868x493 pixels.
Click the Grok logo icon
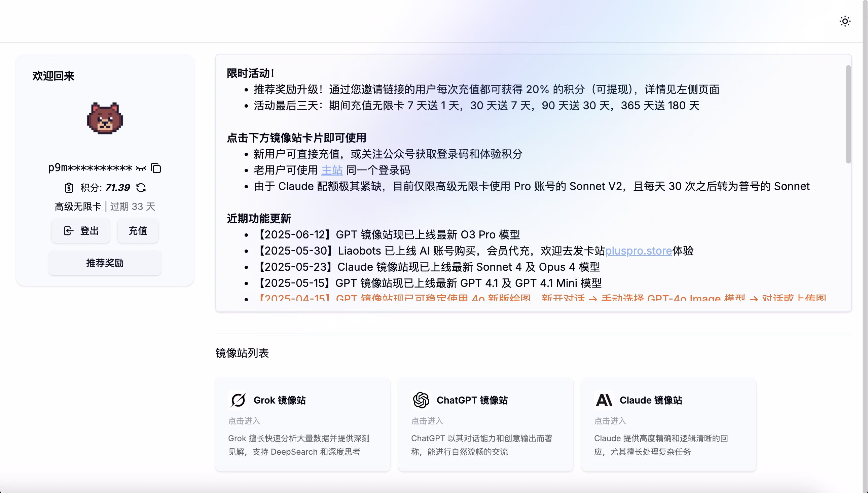(x=238, y=400)
